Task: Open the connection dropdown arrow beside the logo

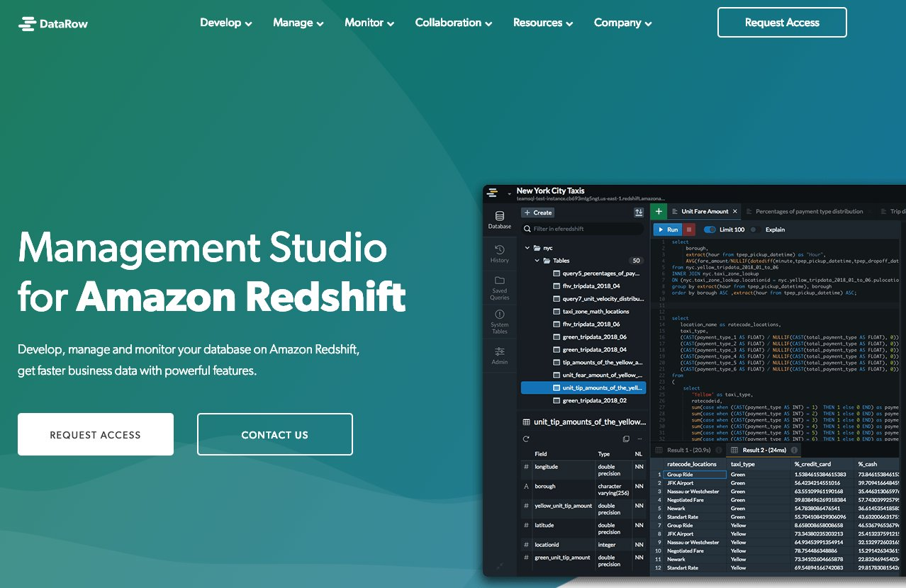Action: (x=509, y=194)
